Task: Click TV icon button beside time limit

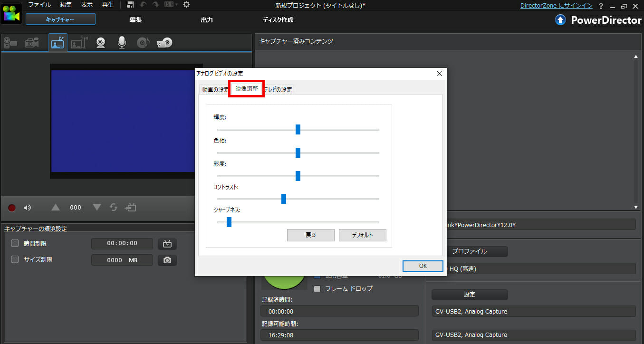Action: click(x=167, y=244)
